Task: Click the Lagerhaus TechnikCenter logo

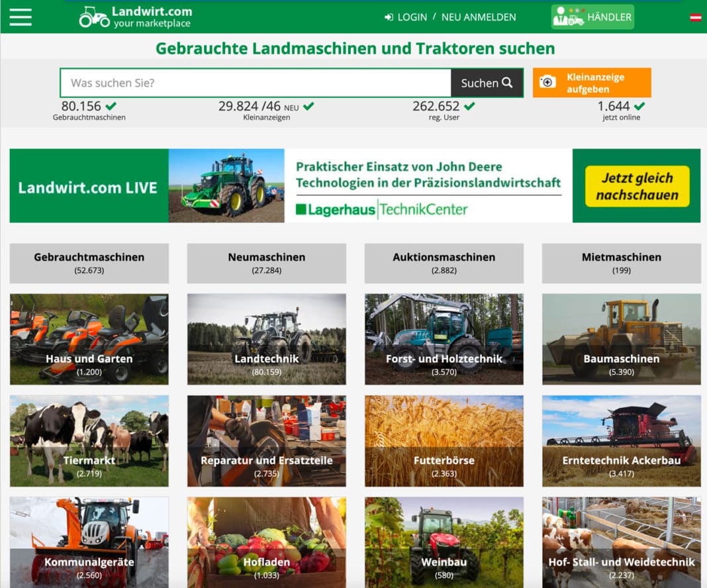Action: (x=381, y=210)
